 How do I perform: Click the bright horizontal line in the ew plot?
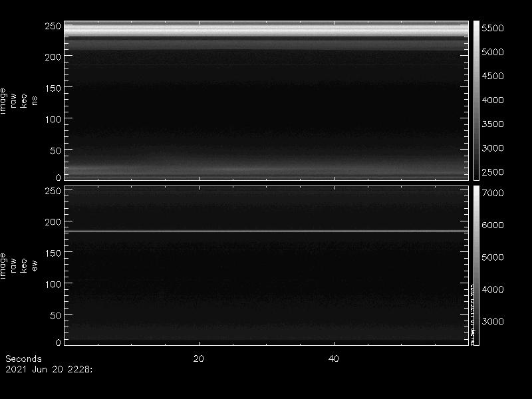coord(266,231)
